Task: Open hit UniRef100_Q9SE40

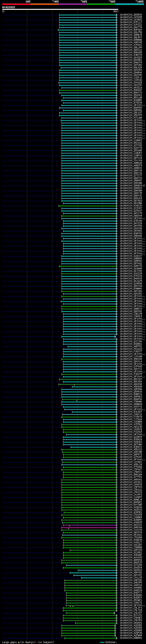Action: tap(131, 15)
